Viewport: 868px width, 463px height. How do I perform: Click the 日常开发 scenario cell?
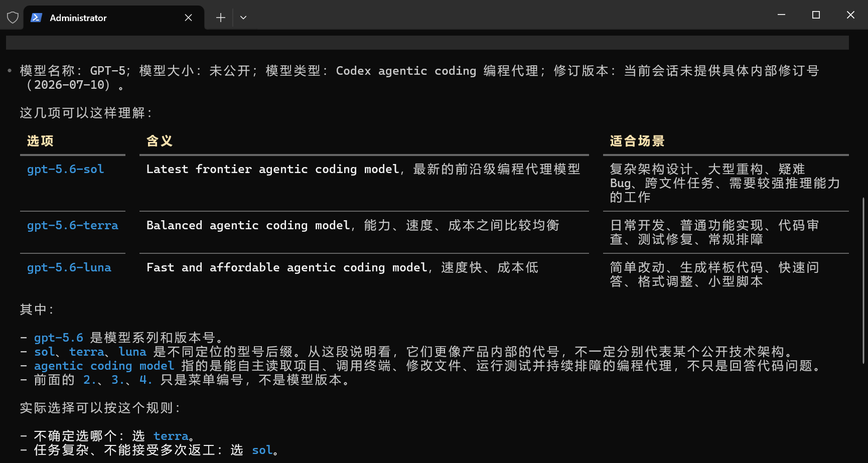[x=714, y=232]
